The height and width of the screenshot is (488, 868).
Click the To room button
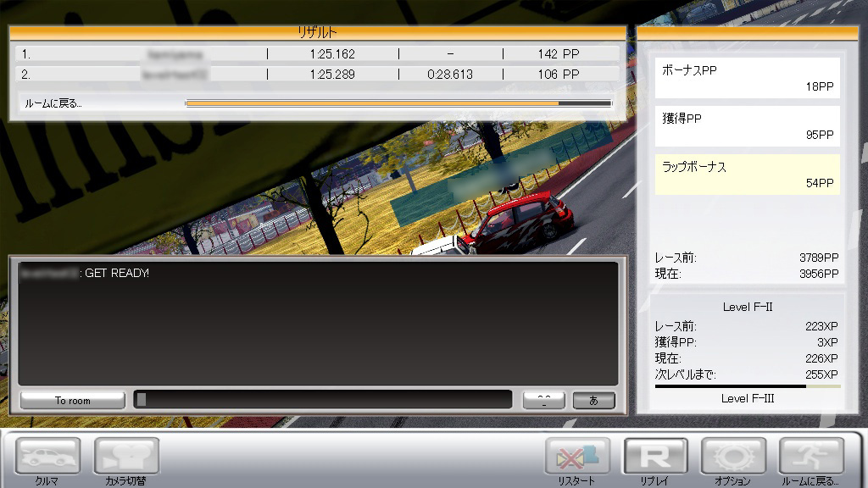click(73, 401)
